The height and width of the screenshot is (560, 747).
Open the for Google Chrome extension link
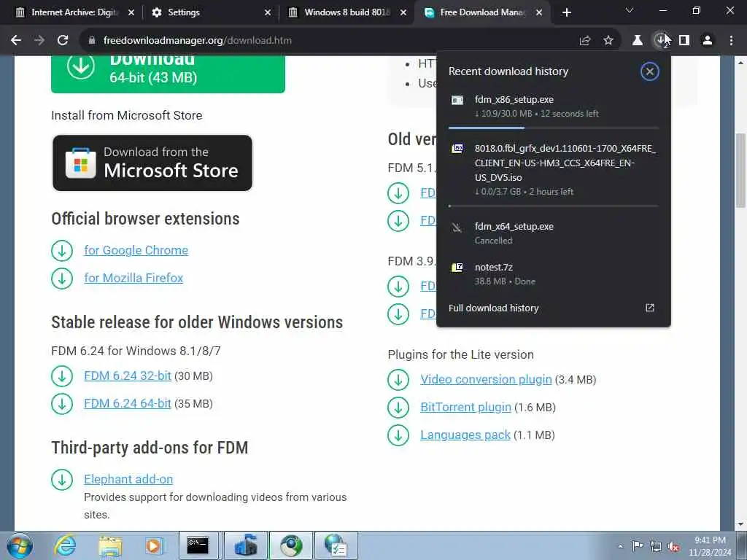click(x=136, y=251)
